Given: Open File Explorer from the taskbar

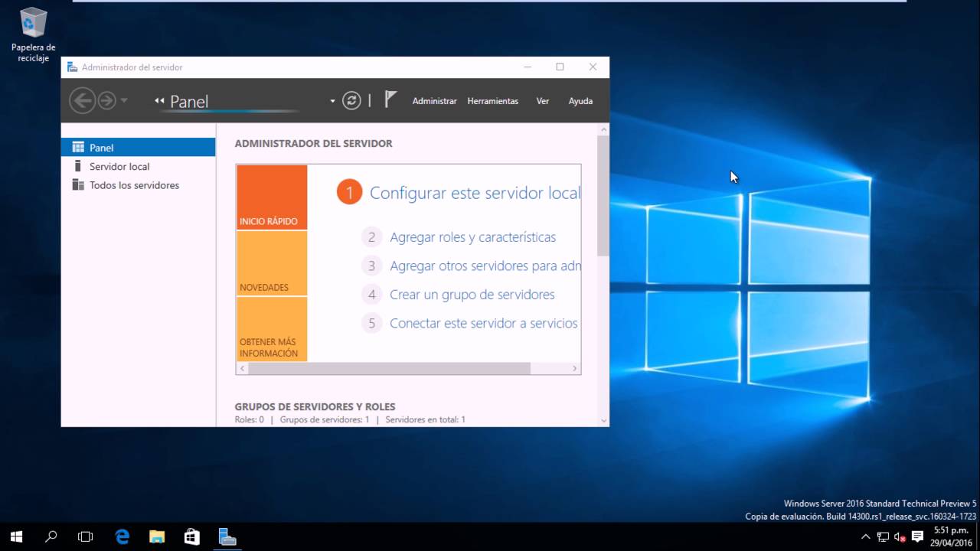Looking at the screenshot, I should (157, 536).
